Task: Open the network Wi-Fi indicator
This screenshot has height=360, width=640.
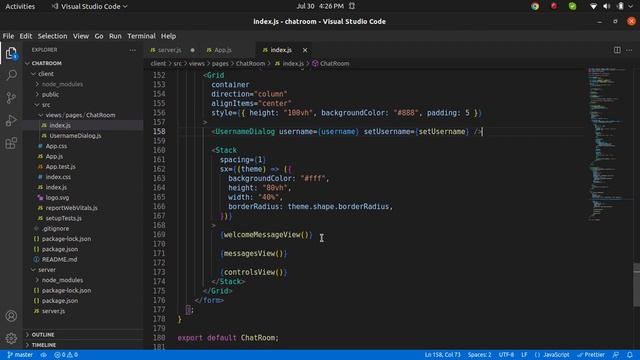Action: [x=593, y=6]
